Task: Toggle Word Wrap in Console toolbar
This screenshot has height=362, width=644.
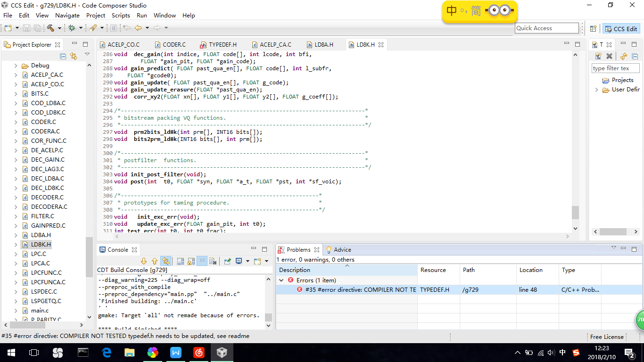Action: click(x=202, y=261)
